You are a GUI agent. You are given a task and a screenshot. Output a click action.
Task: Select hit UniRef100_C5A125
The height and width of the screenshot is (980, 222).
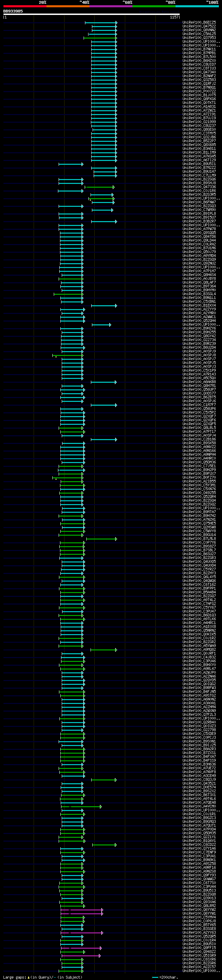[x=199, y=34]
